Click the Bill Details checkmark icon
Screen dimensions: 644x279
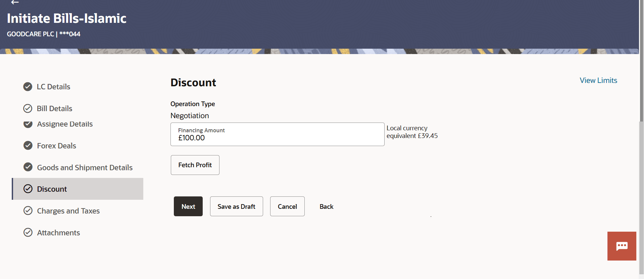[28, 108]
